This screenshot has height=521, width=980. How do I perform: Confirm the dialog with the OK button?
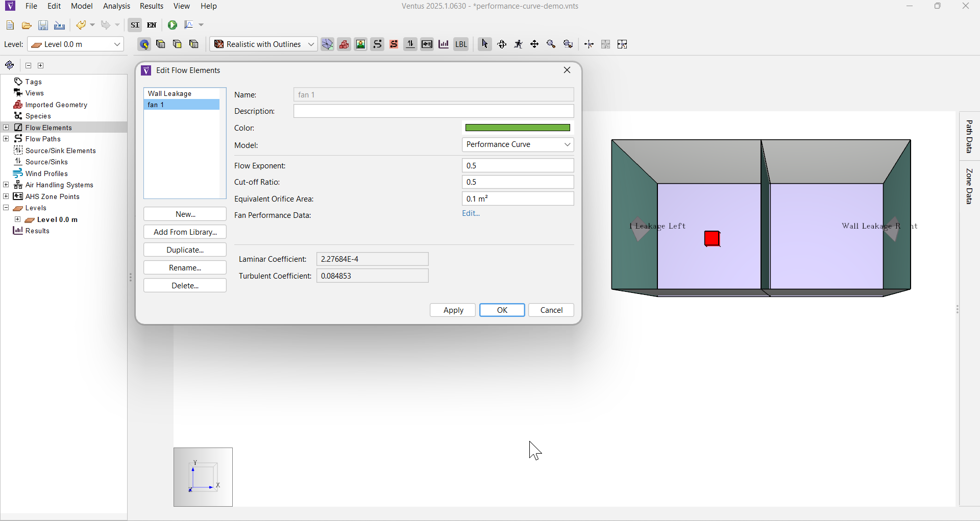[x=502, y=310]
